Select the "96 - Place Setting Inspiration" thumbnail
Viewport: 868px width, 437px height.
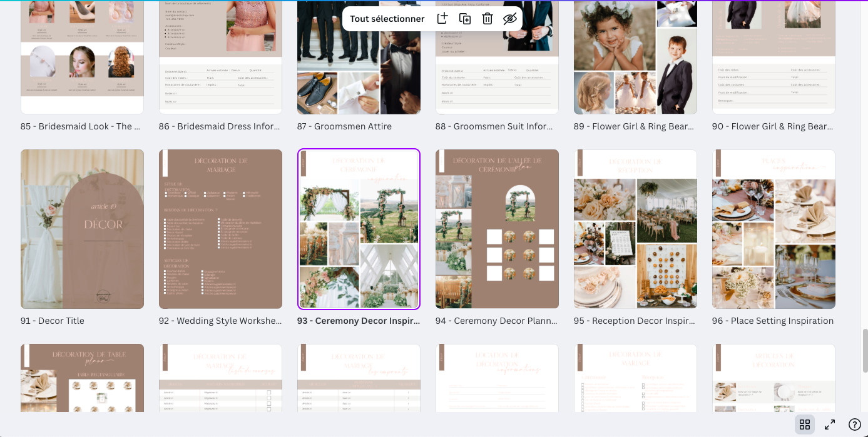pos(774,229)
